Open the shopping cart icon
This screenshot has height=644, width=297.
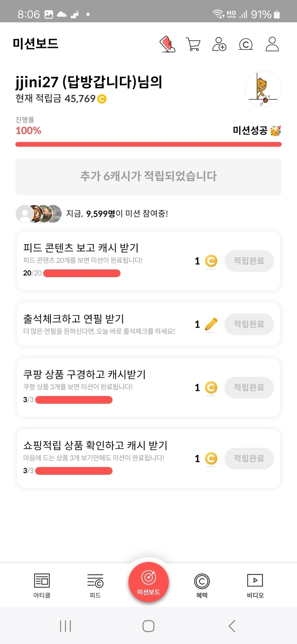[193, 44]
